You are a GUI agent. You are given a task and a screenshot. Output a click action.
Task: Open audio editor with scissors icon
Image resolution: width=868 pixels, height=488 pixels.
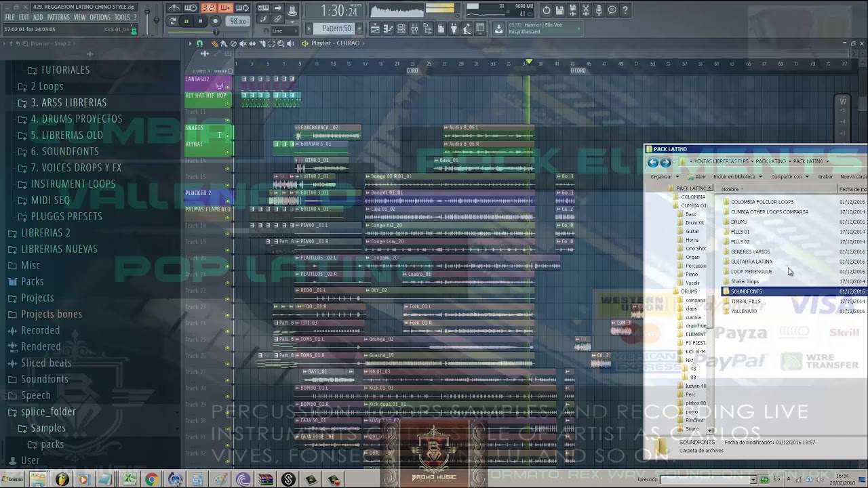click(586, 10)
